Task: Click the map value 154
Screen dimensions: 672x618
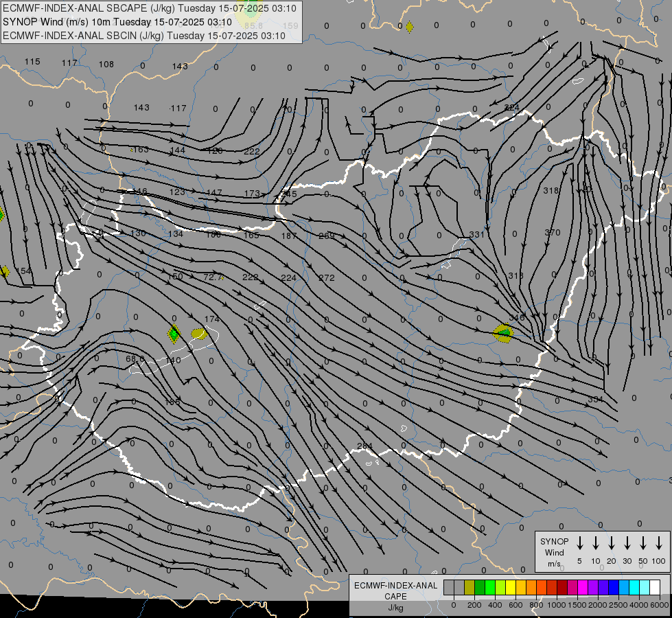Action: [23, 271]
